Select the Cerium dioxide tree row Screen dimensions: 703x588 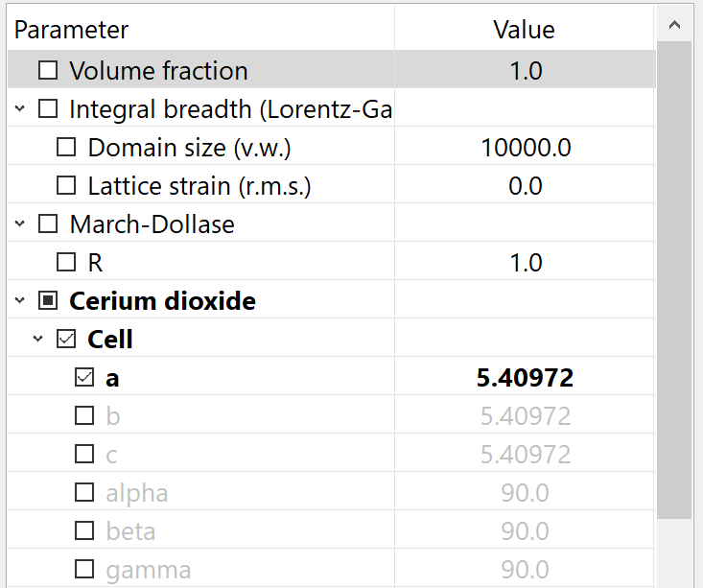pyautogui.click(x=332, y=300)
